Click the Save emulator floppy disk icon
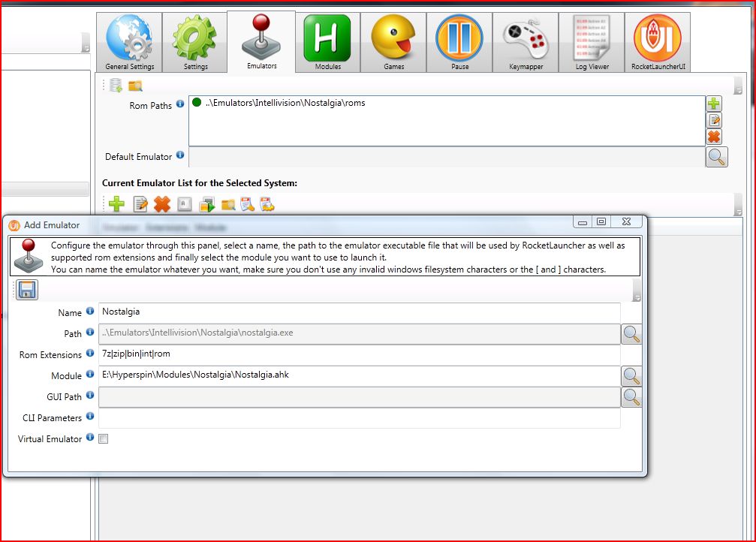Image resolution: width=756 pixels, height=542 pixels. click(27, 290)
